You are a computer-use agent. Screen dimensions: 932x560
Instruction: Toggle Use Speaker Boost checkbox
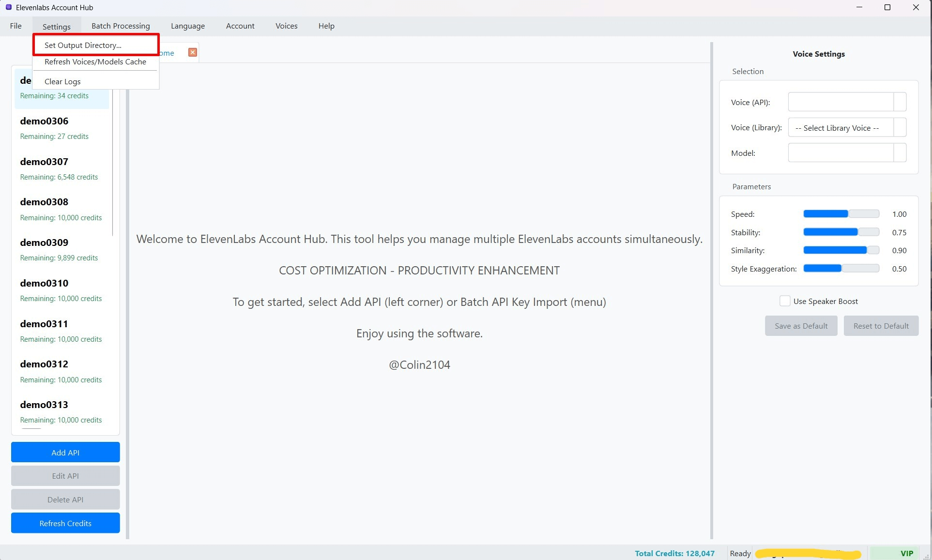pyautogui.click(x=785, y=301)
